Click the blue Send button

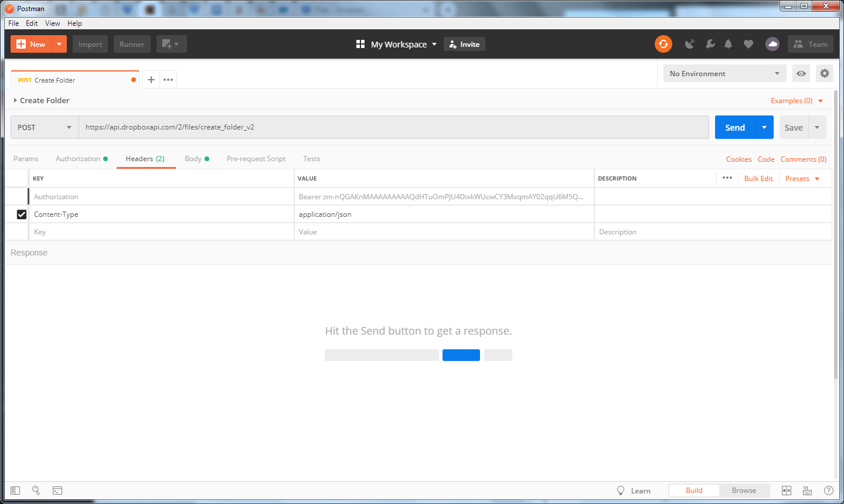(x=735, y=127)
